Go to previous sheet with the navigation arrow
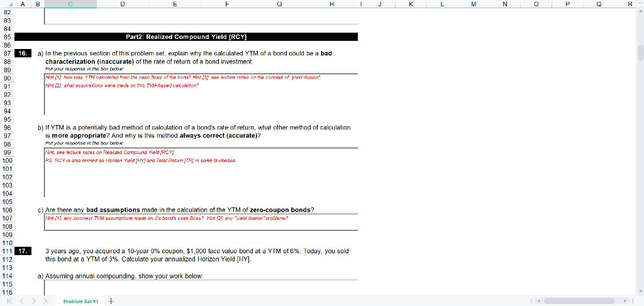The image size is (644, 306). click(x=21, y=301)
